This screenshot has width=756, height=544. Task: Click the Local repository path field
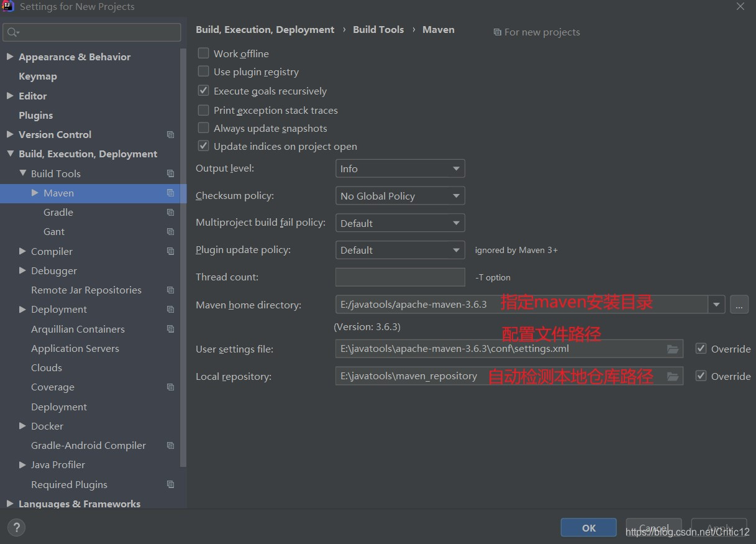509,376
